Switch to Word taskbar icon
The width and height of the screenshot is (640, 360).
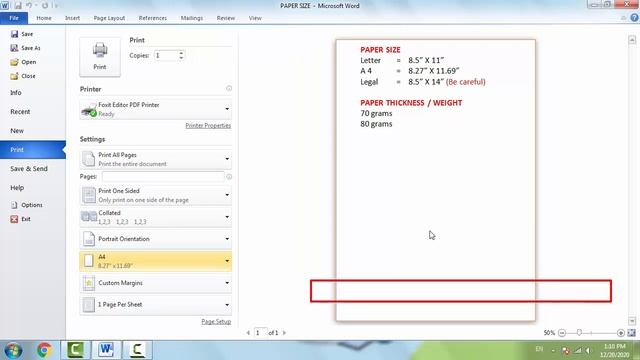(106, 350)
